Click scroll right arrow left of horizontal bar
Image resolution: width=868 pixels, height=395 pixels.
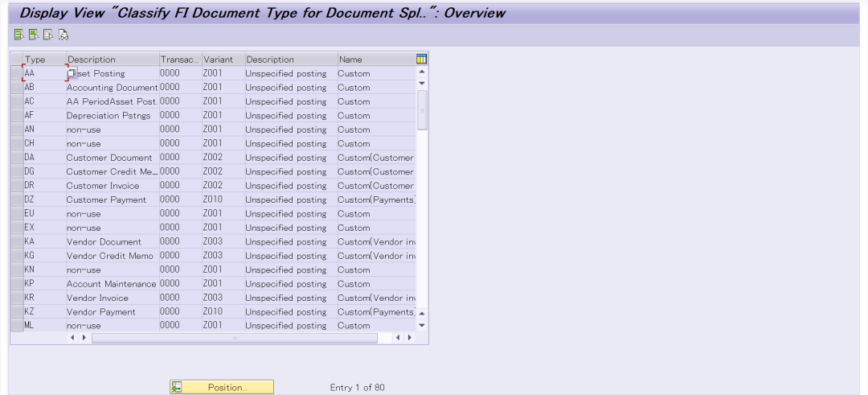(84, 337)
